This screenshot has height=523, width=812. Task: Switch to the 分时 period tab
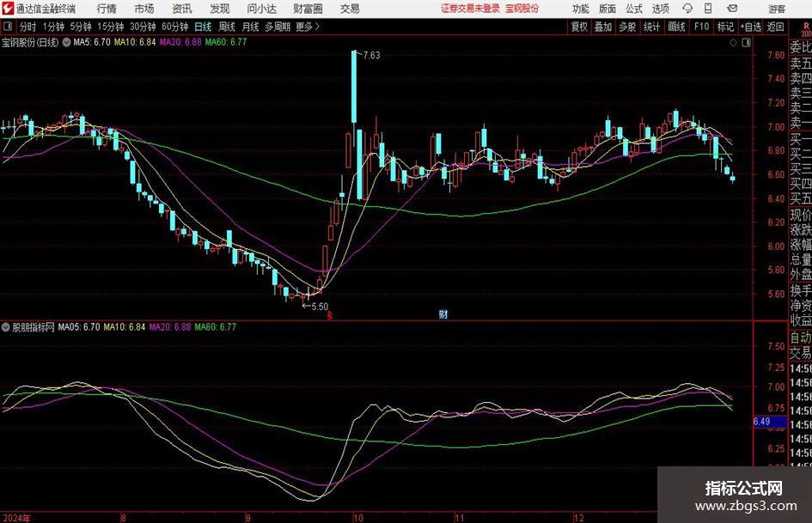click(28, 27)
